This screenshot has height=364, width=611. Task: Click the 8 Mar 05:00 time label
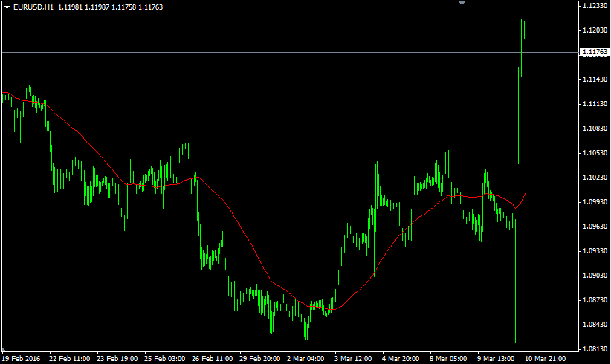point(448,358)
